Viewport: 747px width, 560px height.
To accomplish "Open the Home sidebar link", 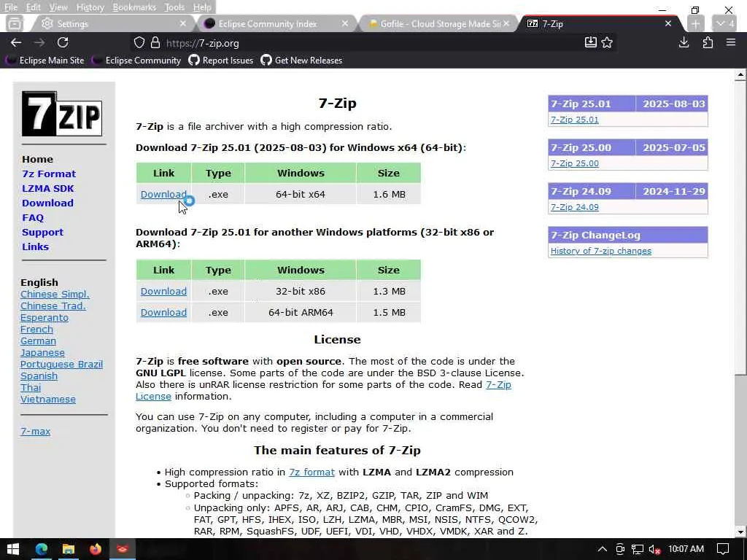I will pyautogui.click(x=37, y=159).
